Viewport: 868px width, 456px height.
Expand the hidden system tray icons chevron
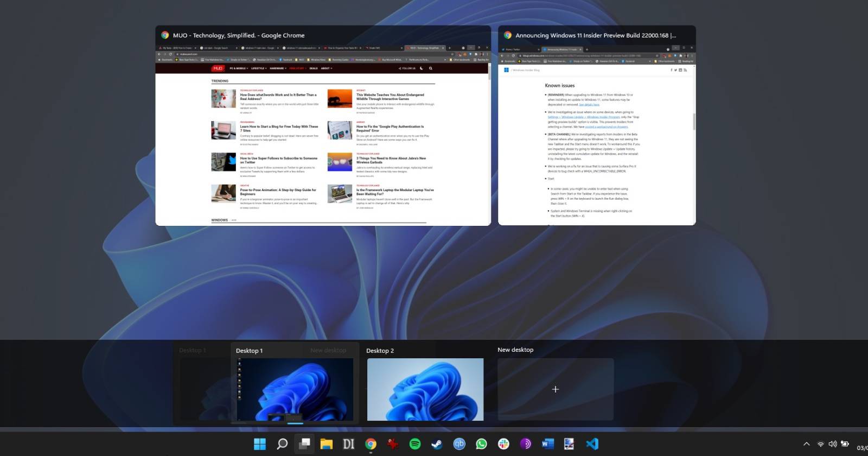(x=807, y=444)
